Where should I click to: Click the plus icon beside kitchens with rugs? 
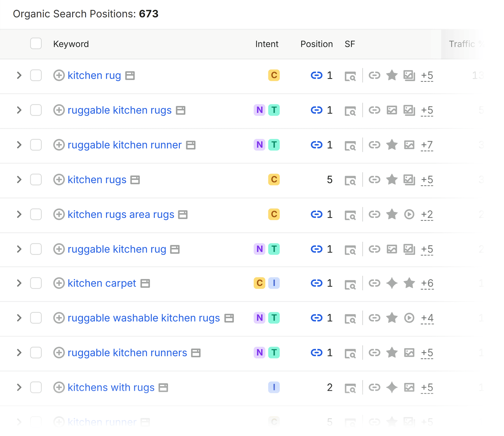59,387
